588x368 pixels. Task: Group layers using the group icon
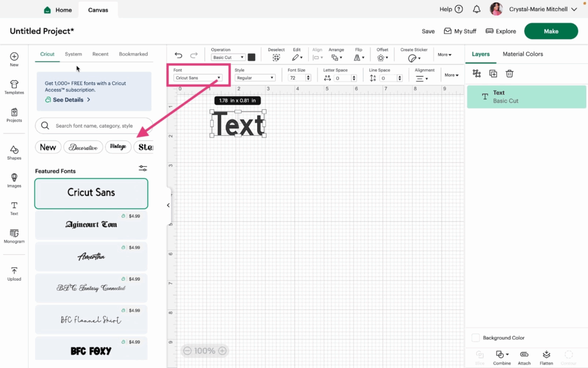tap(477, 74)
